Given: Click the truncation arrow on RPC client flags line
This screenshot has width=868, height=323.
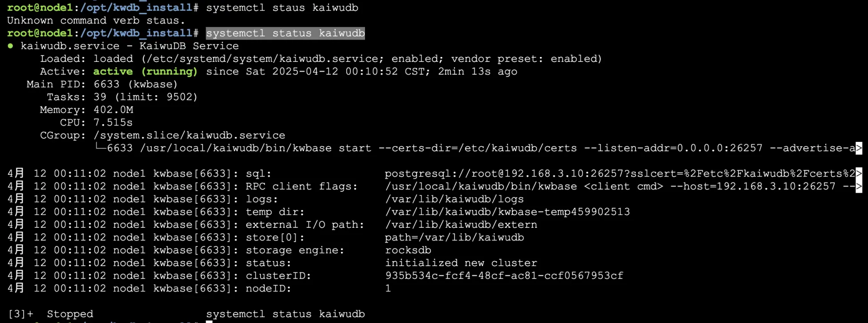Looking at the screenshot, I should (x=859, y=186).
